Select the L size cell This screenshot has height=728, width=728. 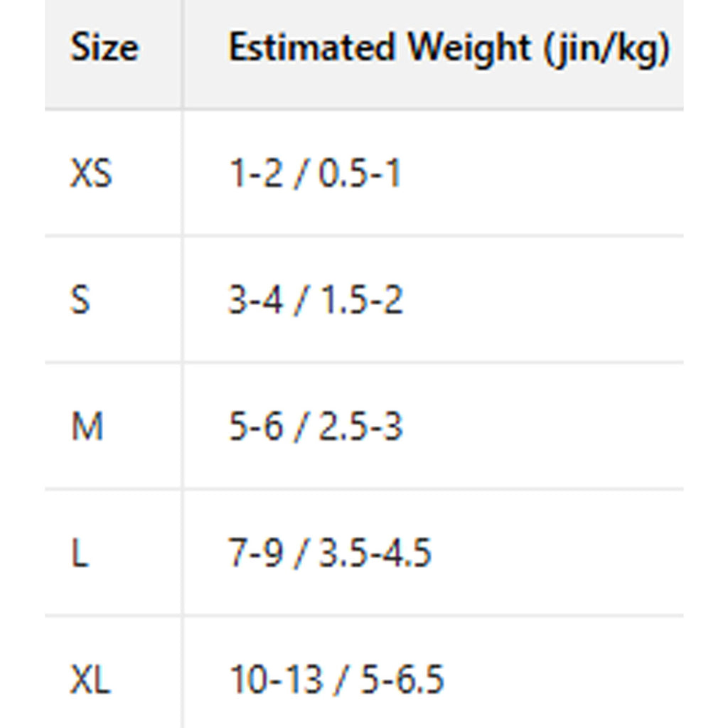(80, 553)
